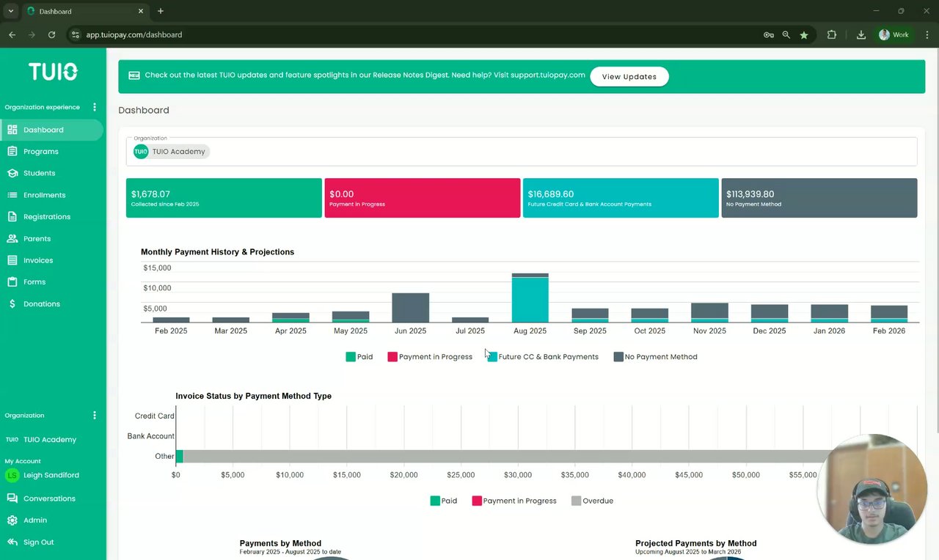Open the Registrations document icon

[x=12, y=217]
